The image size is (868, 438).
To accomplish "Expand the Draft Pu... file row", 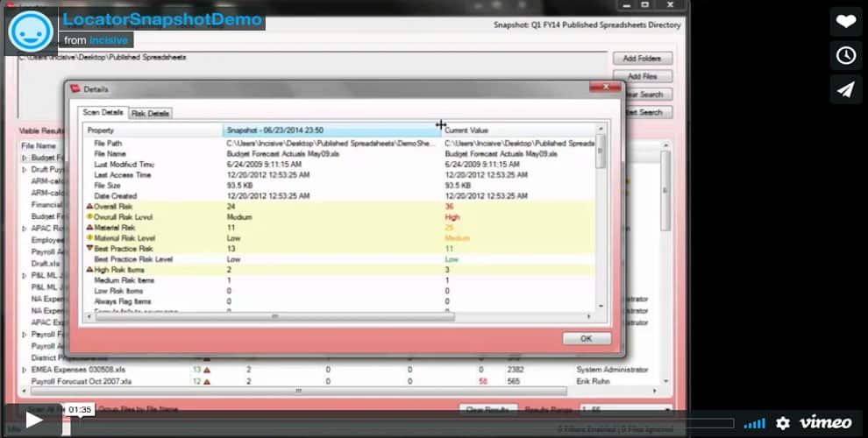I will 24,170.
